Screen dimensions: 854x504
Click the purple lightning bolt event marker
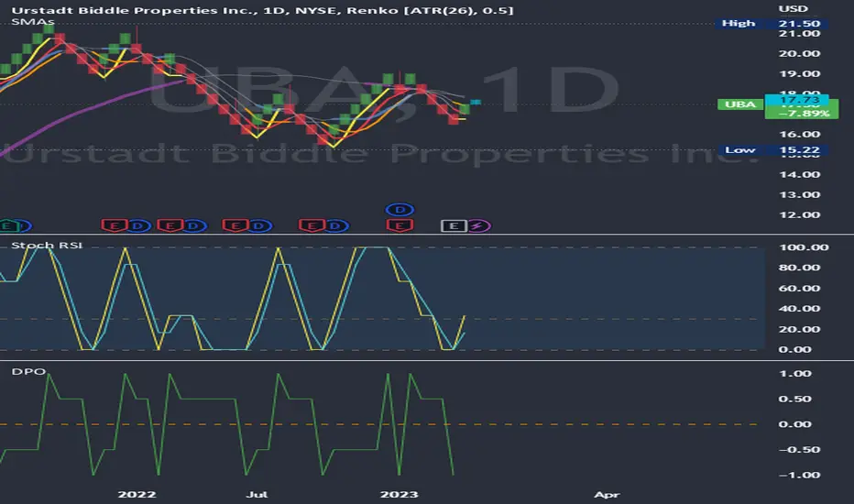point(478,225)
